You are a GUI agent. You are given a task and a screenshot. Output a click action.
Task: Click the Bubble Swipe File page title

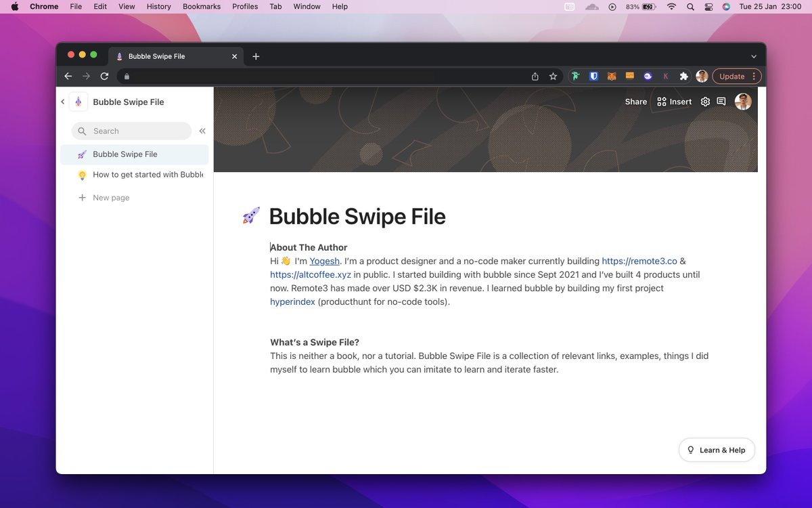[357, 216]
